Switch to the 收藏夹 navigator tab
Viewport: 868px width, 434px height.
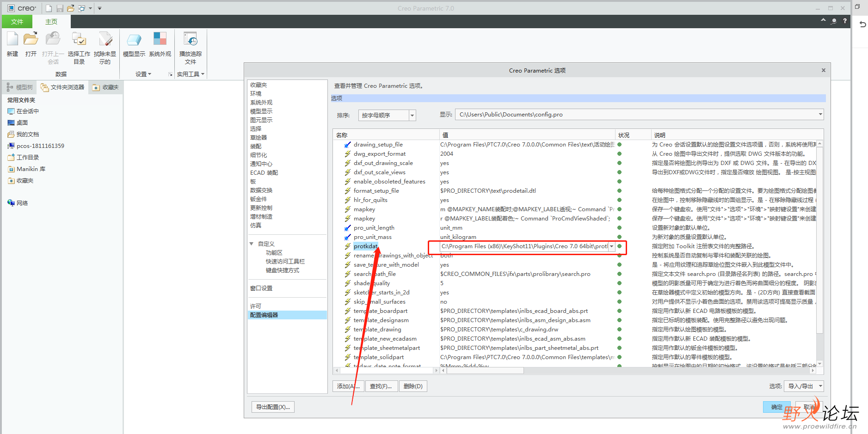(106, 87)
